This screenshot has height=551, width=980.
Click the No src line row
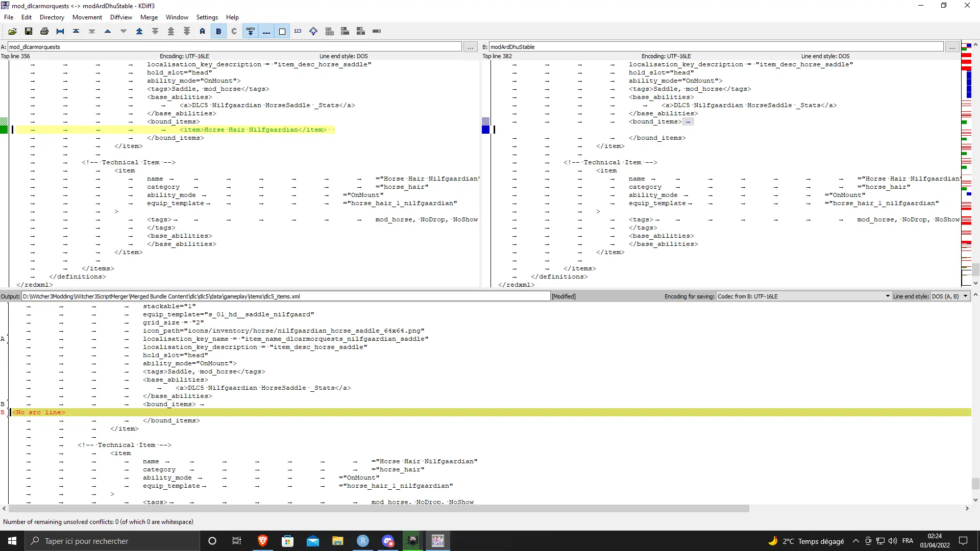490,412
